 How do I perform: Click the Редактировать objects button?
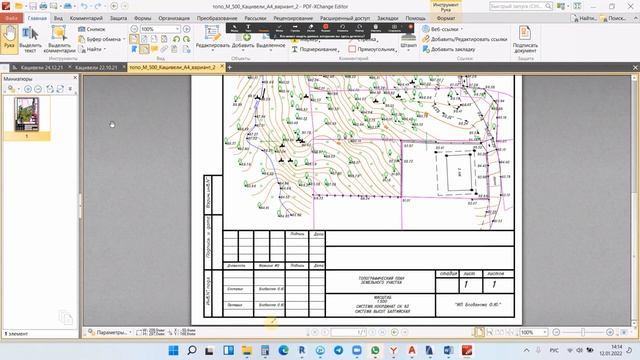click(213, 39)
